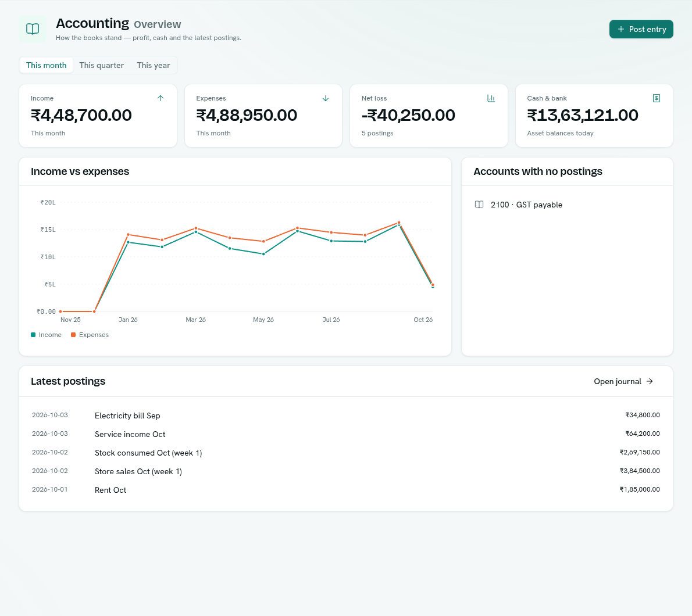Open the Stock consumed Oct (week 1) posting
This screenshot has height=616, width=692.
[346, 452]
